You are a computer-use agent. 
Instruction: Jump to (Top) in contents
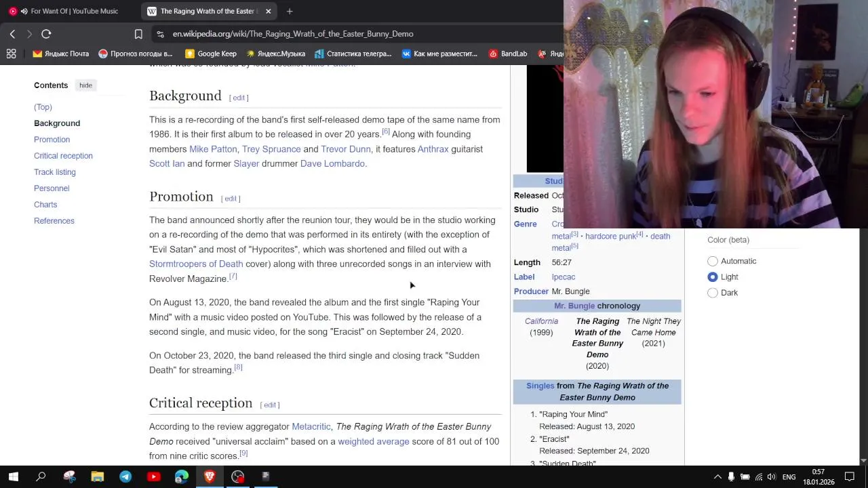pyautogui.click(x=43, y=107)
